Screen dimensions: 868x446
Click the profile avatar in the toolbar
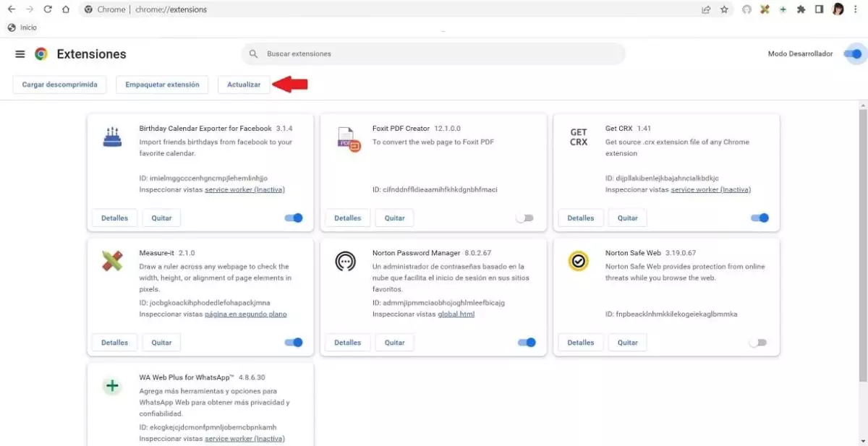(837, 9)
